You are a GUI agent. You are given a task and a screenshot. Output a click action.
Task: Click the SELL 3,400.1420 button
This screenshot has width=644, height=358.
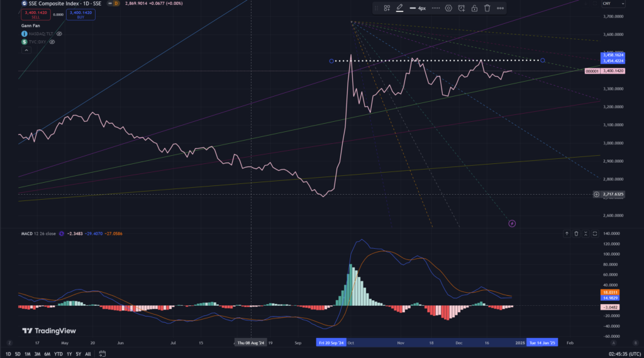36,15
